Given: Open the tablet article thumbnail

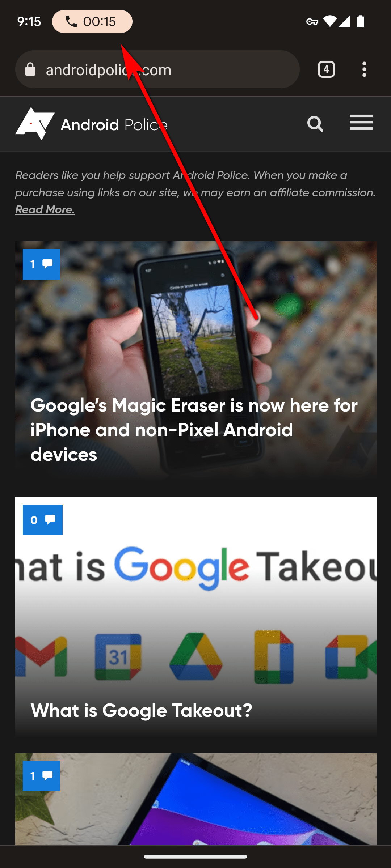Looking at the screenshot, I should pos(196,799).
